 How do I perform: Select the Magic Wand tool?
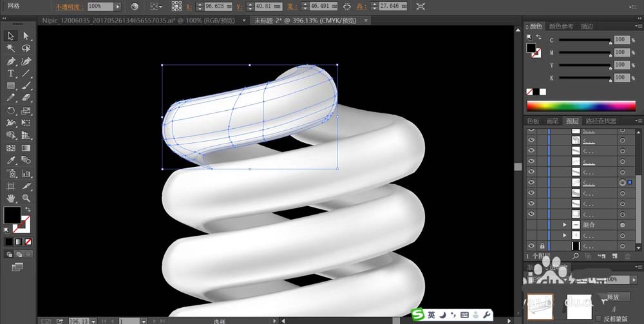coord(11,48)
